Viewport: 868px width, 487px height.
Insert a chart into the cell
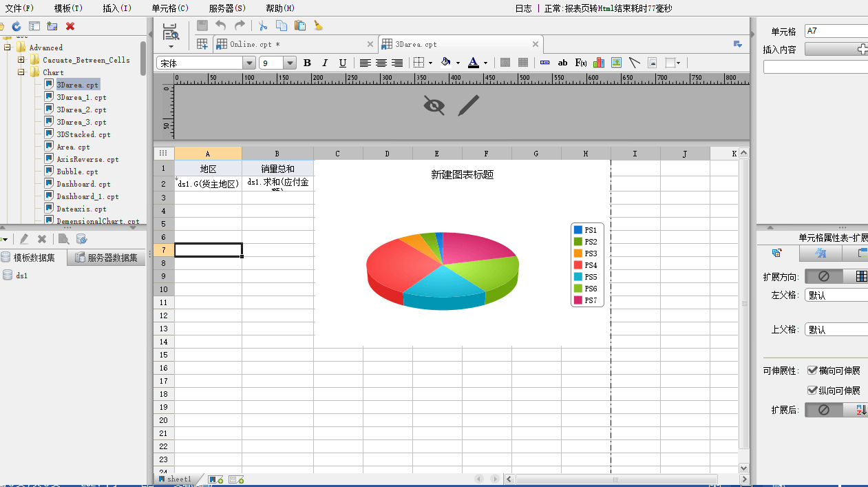click(x=599, y=63)
